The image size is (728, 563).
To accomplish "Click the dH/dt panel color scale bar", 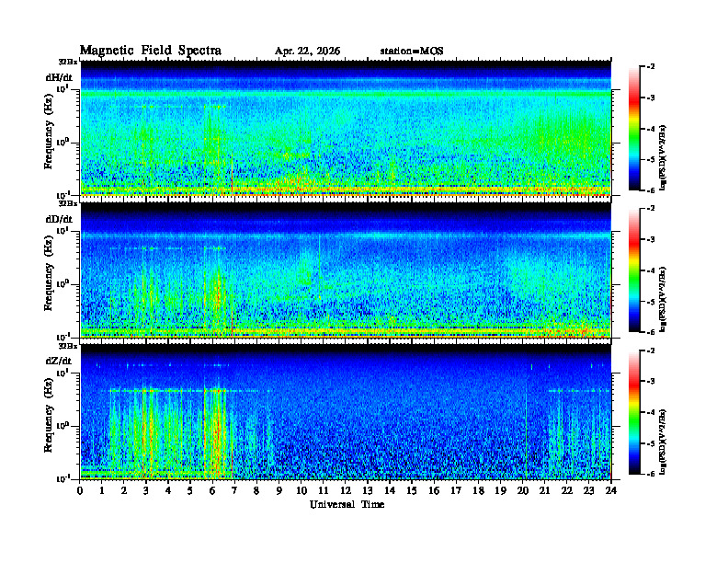I will 634,129.
